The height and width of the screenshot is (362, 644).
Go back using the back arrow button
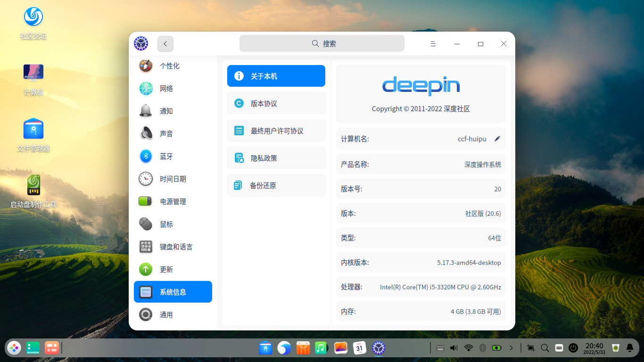click(x=165, y=43)
